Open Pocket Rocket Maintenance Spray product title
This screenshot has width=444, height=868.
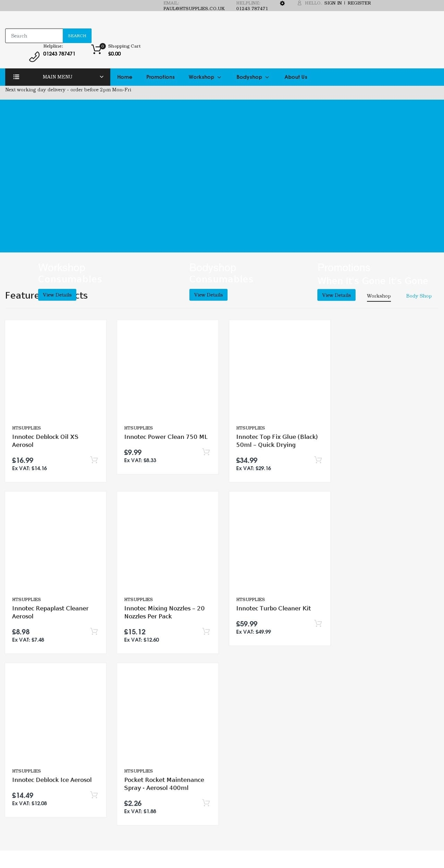coord(164,784)
